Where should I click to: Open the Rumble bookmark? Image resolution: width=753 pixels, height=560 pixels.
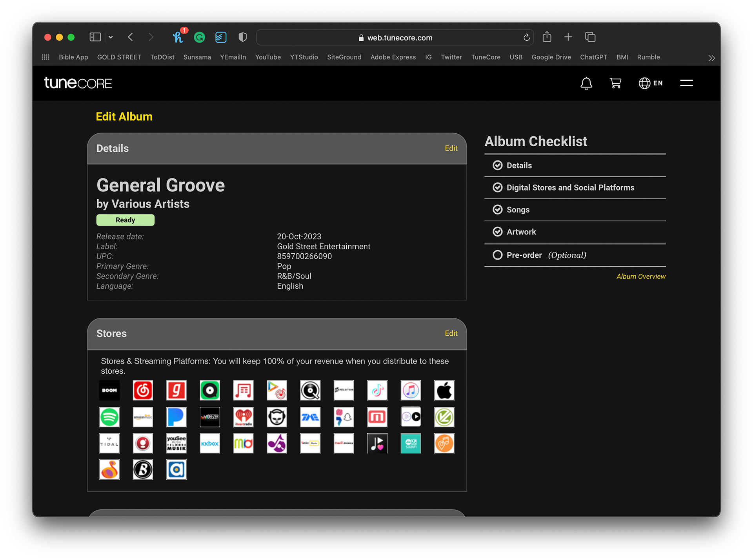pyautogui.click(x=648, y=57)
